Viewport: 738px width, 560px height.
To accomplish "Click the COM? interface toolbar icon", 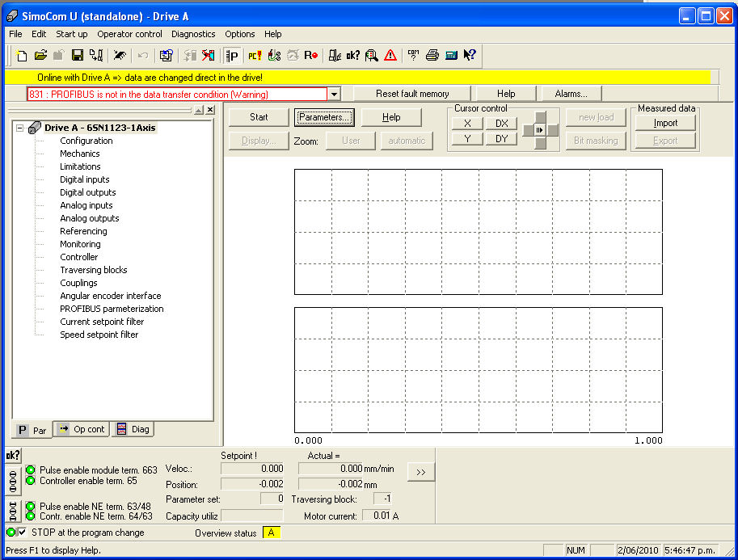I will [413, 56].
